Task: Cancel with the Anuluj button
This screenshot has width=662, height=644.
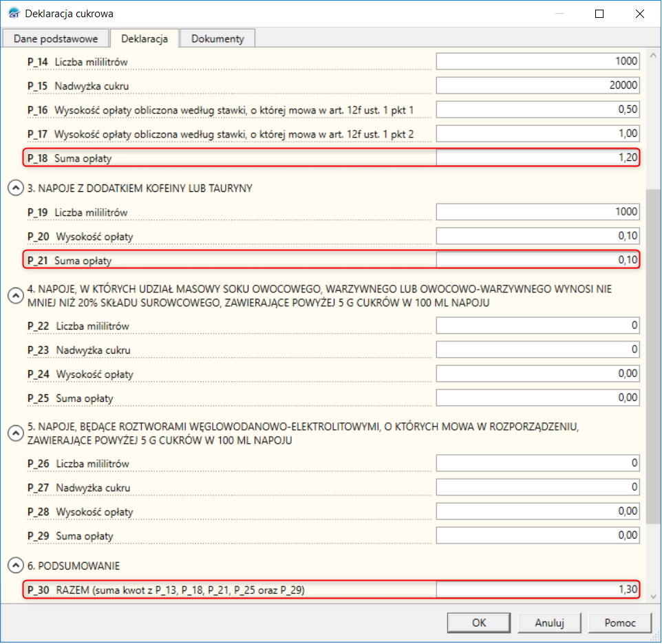Action: coord(549,623)
